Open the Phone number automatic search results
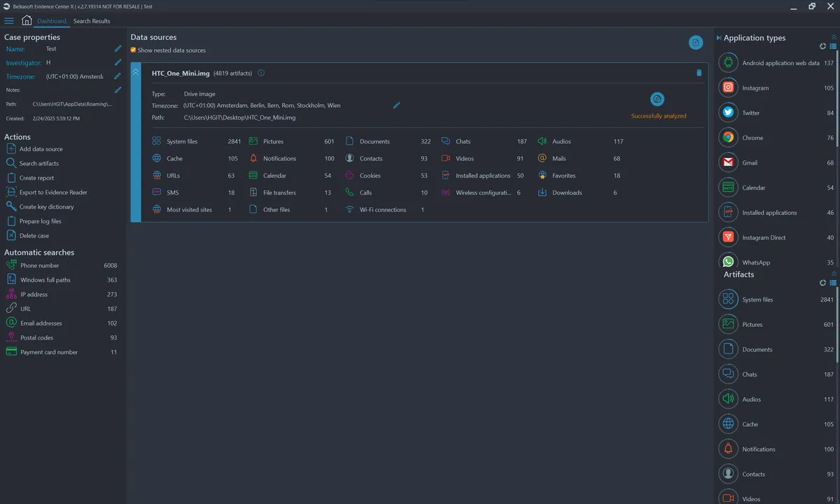Screen dimensions: 840x504 (39, 265)
